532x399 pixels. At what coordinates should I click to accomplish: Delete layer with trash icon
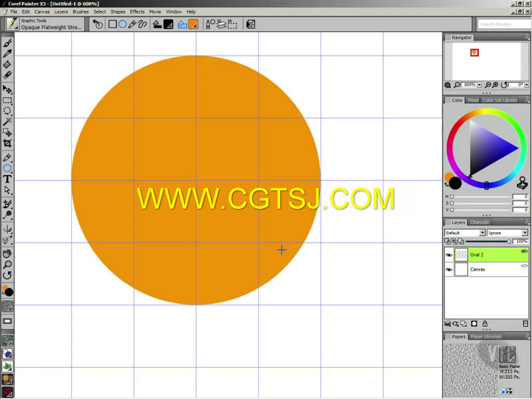[525, 324]
